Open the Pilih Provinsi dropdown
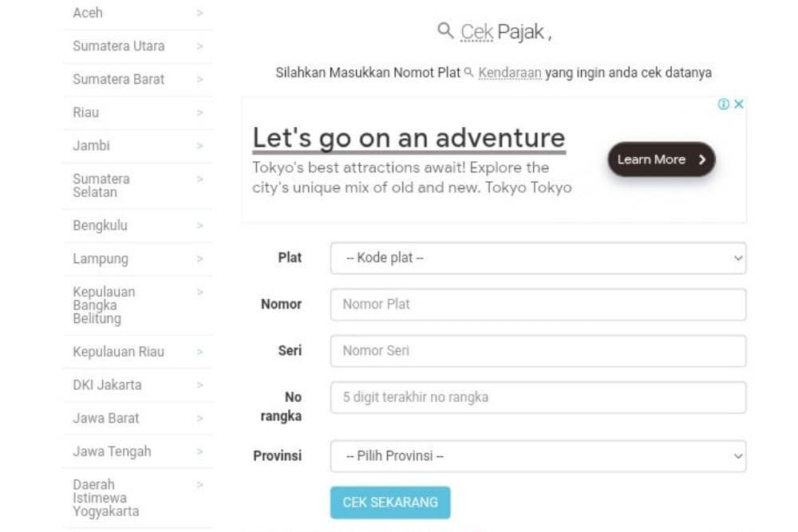This screenshot has height=532, width=798. coord(538,456)
